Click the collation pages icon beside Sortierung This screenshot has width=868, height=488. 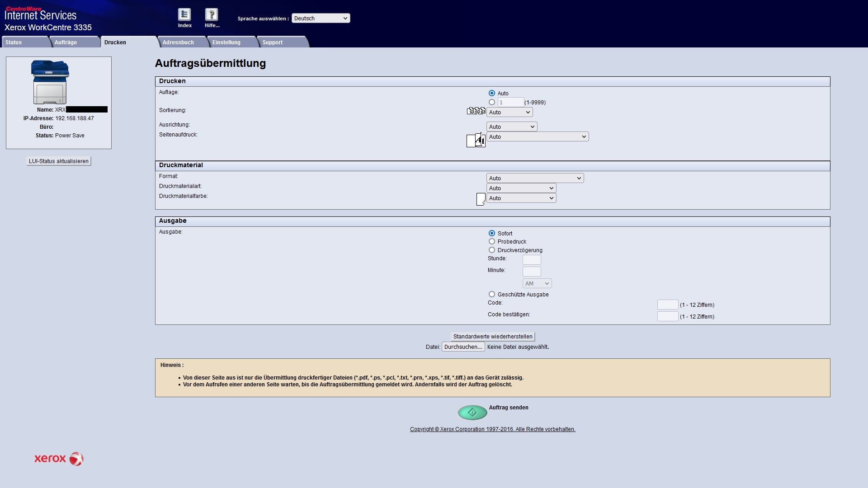(476, 111)
